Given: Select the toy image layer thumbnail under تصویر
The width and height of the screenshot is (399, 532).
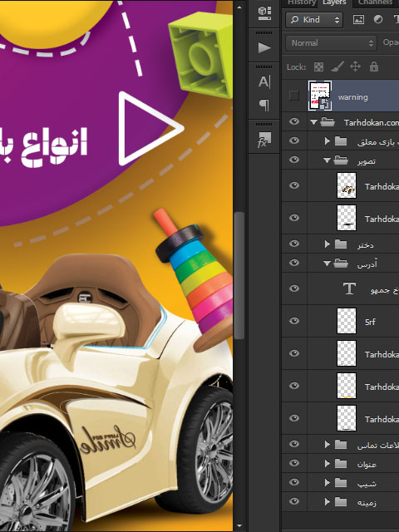Looking at the screenshot, I should pyautogui.click(x=347, y=185).
